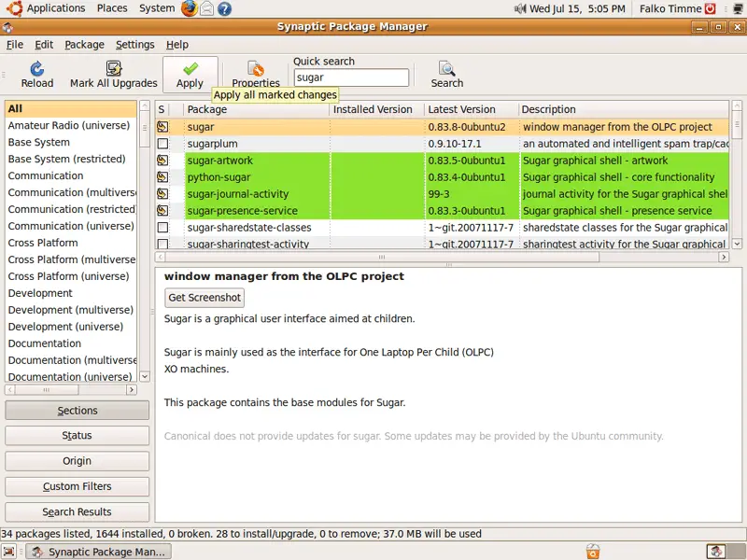Toggle the sugarplum package checkbox
The width and height of the screenshot is (747, 560).
pos(162,144)
